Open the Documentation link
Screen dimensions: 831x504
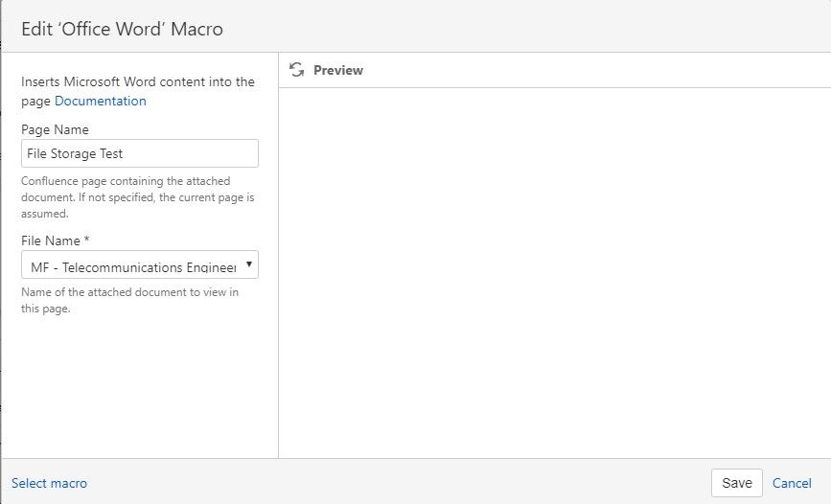click(x=101, y=101)
